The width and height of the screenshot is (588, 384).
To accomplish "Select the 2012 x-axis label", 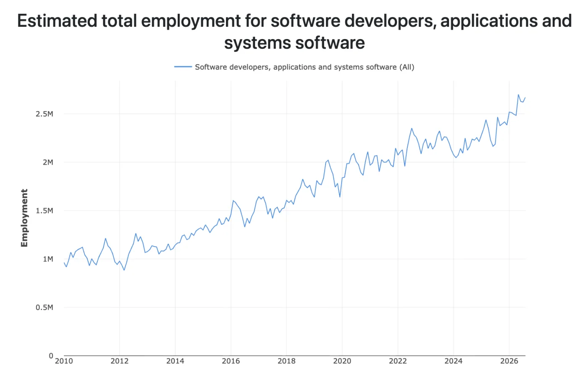I will click(119, 361).
